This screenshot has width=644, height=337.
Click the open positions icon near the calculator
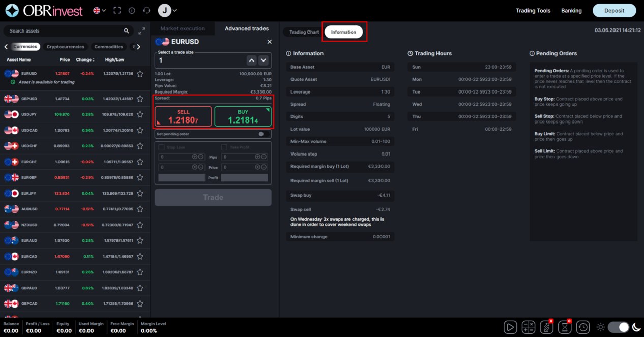[546, 327]
